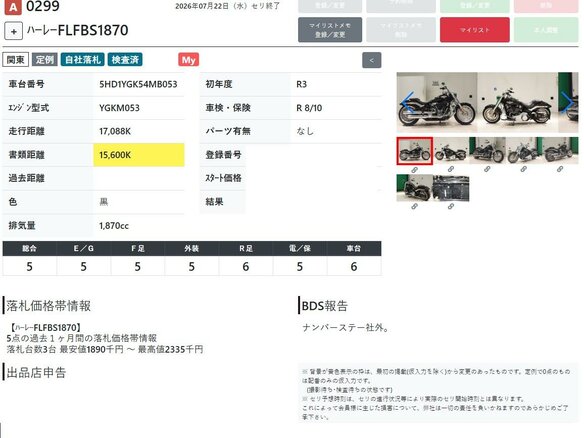
Task: Select the third thumbnail in the top row
Action: pos(487,150)
